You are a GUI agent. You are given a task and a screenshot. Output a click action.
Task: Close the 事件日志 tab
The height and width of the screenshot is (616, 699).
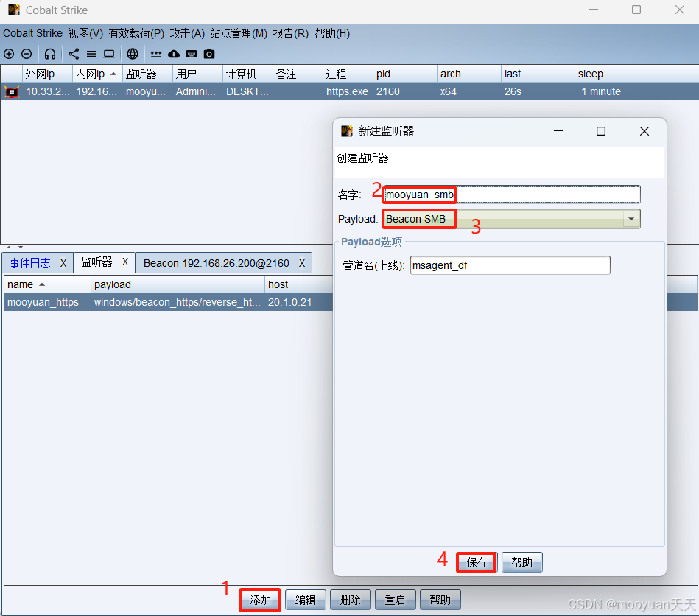(63, 263)
